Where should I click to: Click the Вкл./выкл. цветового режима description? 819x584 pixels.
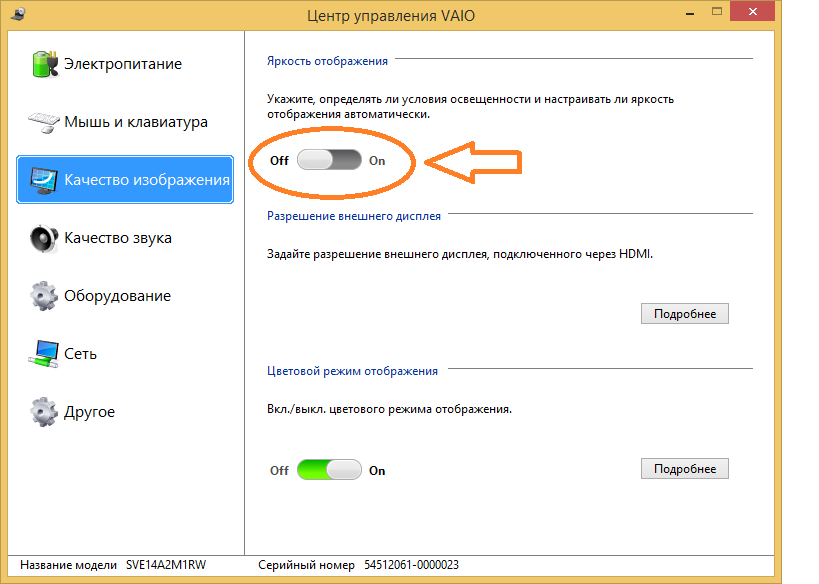coord(389,409)
